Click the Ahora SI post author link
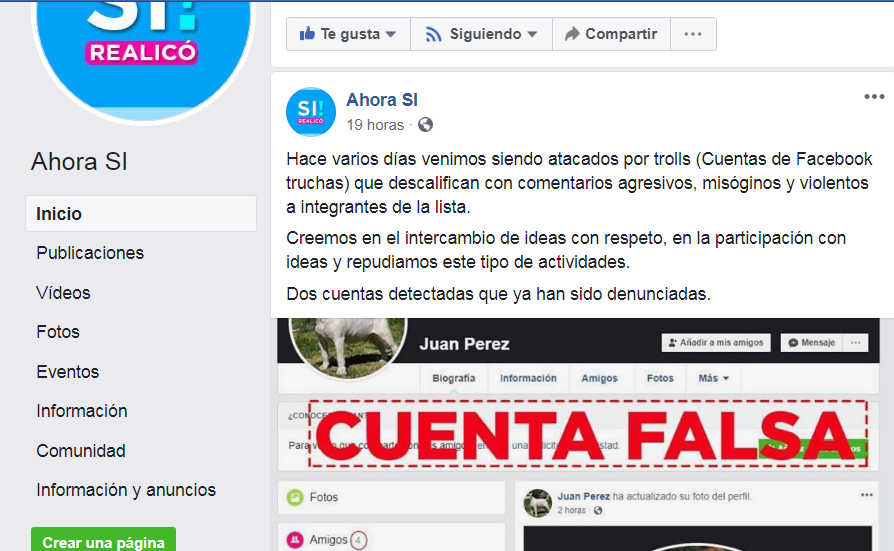 (382, 100)
